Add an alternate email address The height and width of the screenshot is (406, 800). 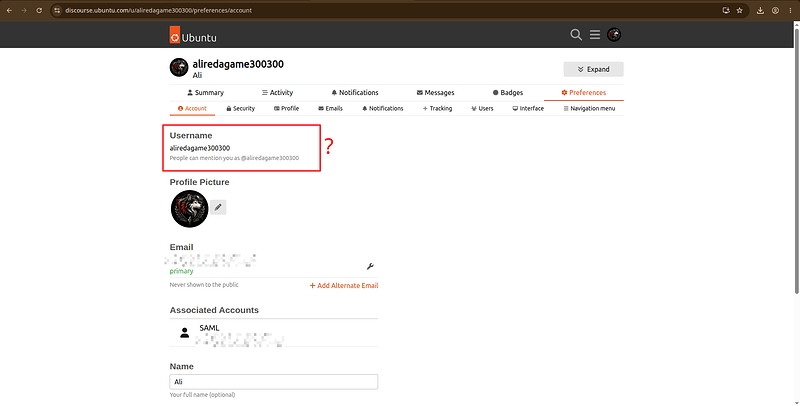[344, 286]
